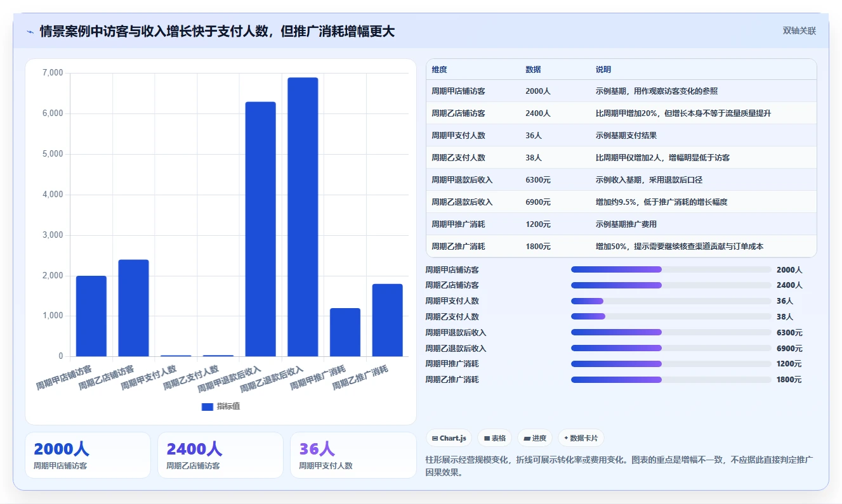Click the 数据卡片 chip

pos(581,438)
